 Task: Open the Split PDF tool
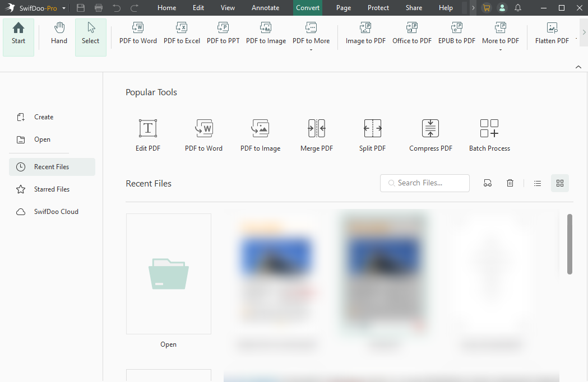[372, 134]
